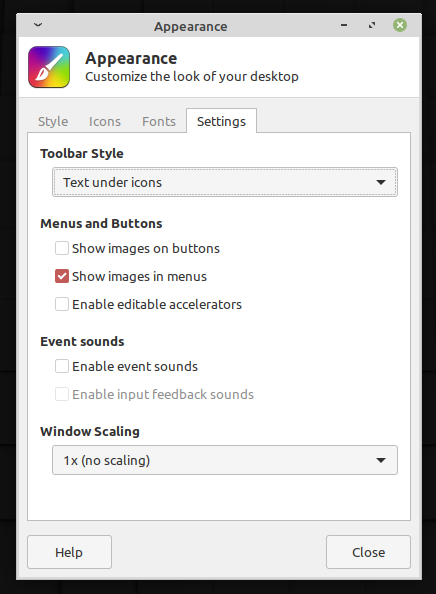
Task: Click the Close button
Action: click(x=368, y=552)
